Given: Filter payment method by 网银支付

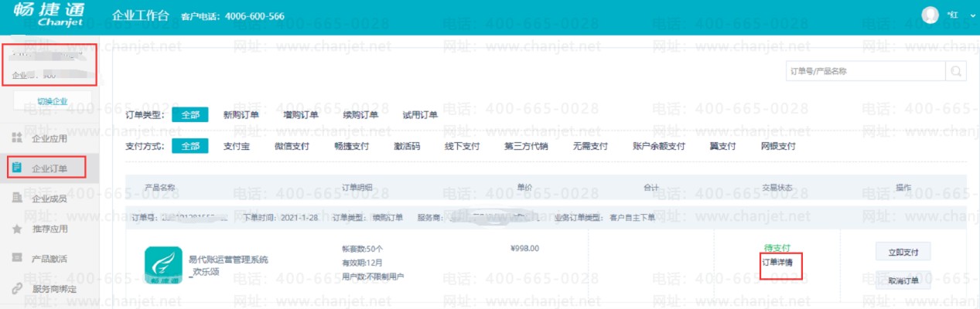Looking at the screenshot, I should click(x=778, y=146).
